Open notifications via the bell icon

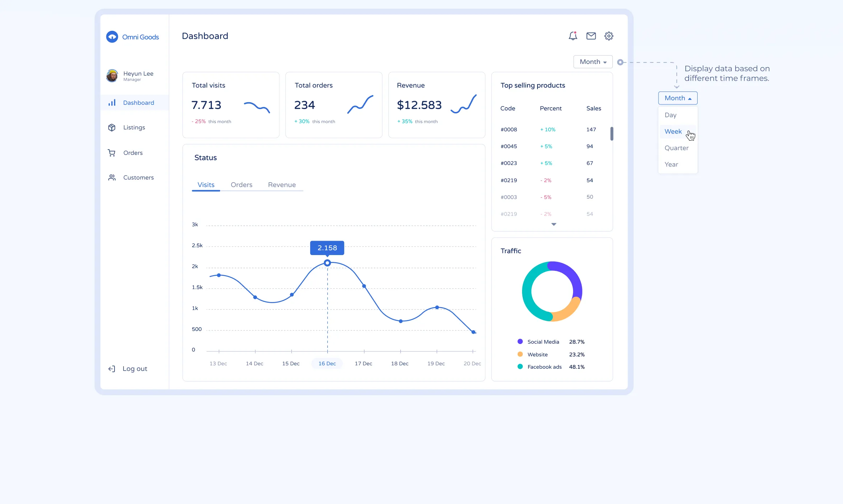(573, 36)
